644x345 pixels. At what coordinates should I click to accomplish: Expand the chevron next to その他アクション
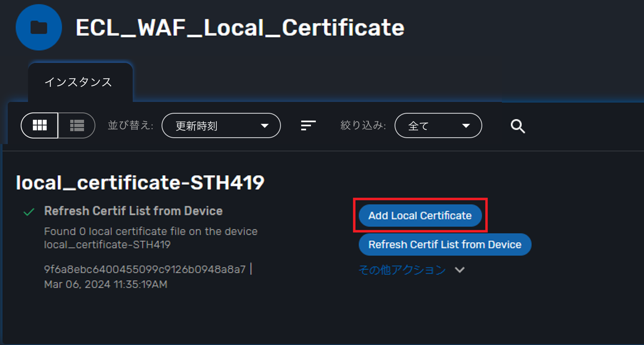click(x=460, y=270)
